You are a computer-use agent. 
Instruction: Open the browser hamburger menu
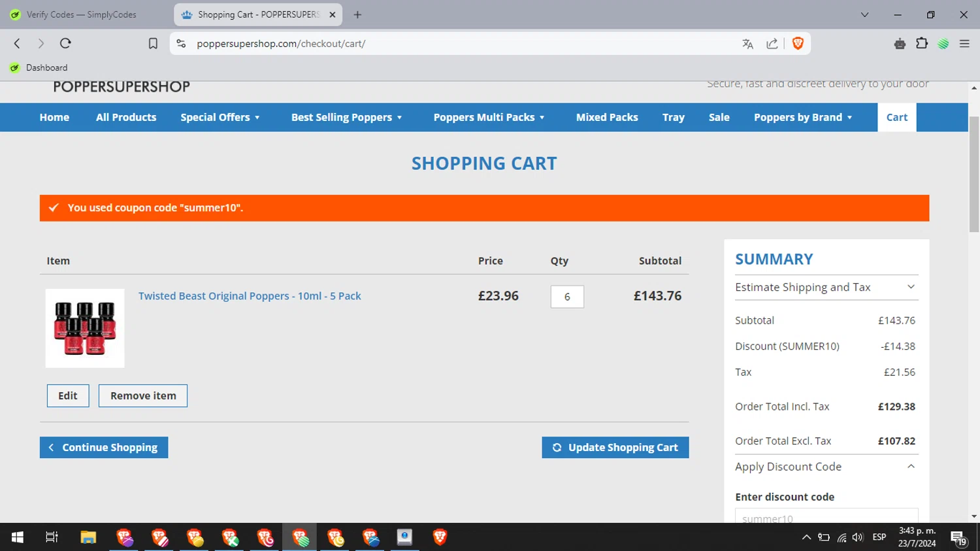coord(964,44)
